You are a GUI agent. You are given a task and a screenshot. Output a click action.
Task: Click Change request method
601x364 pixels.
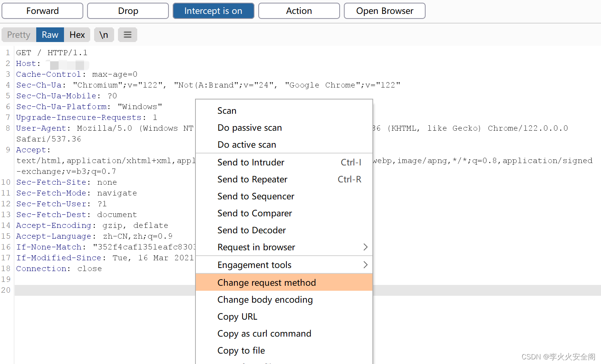pos(284,283)
